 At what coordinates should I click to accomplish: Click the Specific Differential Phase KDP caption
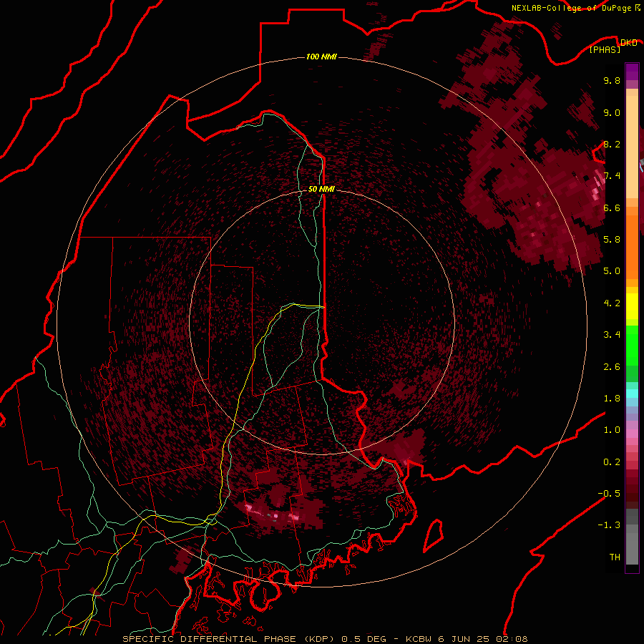coord(325,639)
